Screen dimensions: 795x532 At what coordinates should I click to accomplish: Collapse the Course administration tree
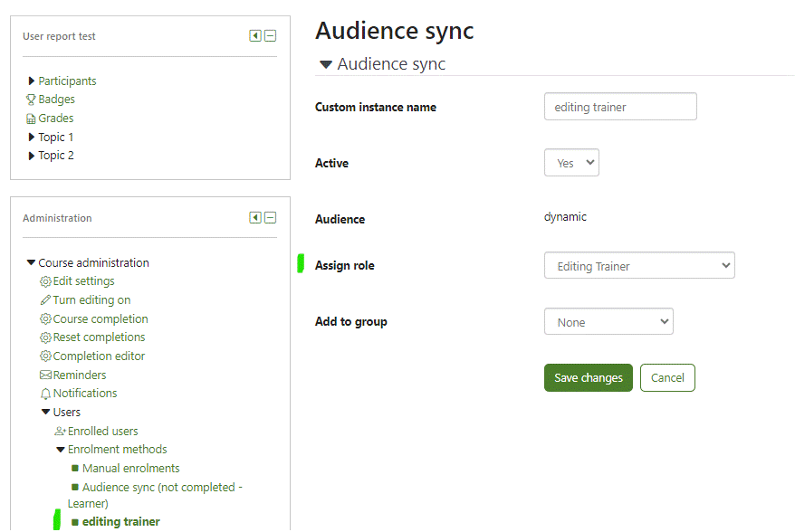pos(31,262)
